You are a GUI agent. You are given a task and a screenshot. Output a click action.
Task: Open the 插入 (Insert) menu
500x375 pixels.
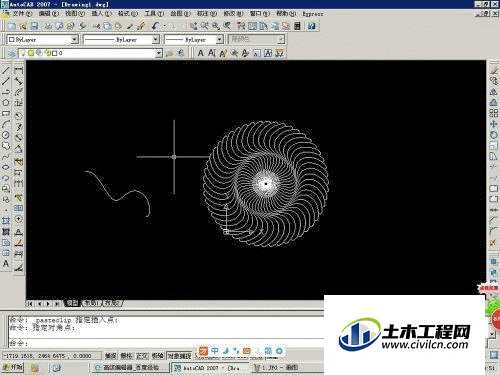pos(102,14)
